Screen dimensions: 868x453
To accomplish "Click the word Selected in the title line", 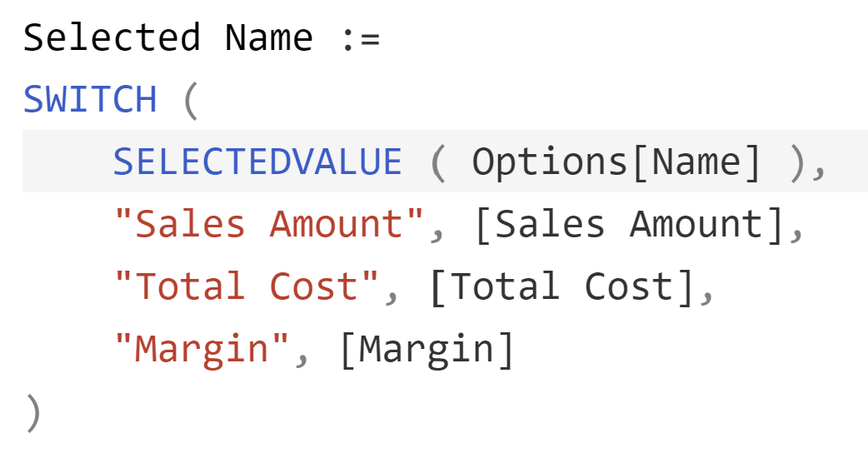I will point(112,37).
